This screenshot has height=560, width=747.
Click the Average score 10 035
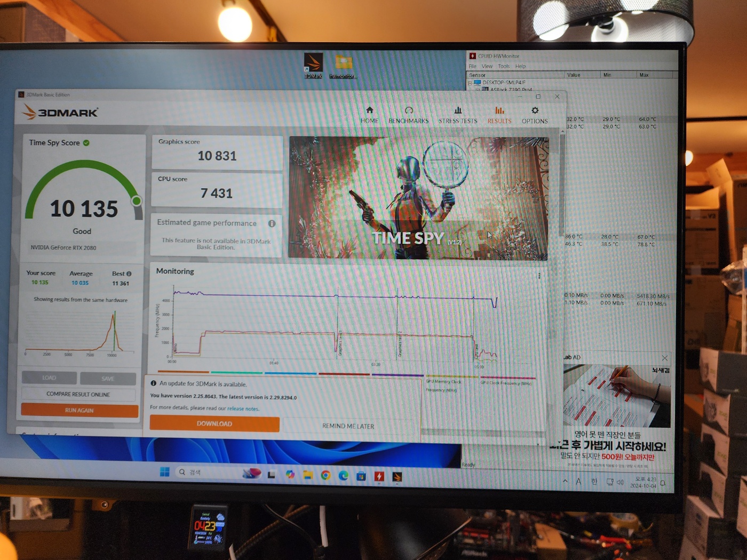pyautogui.click(x=80, y=283)
